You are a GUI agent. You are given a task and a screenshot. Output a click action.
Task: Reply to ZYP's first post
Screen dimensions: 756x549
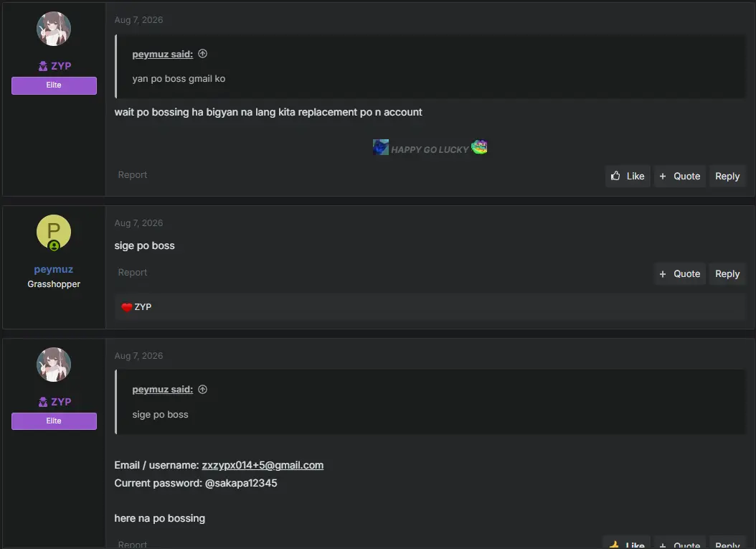tap(727, 176)
